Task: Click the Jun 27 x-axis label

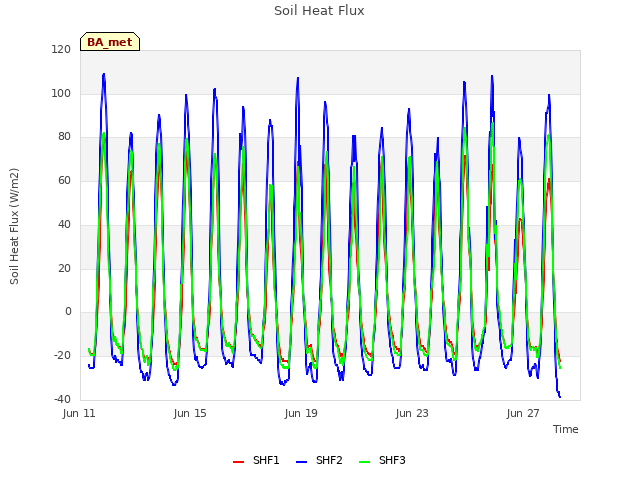Action: [x=523, y=413]
